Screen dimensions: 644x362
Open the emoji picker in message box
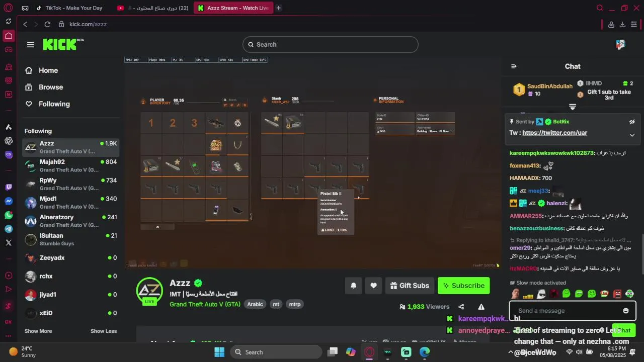pyautogui.click(x=626, y=311)
